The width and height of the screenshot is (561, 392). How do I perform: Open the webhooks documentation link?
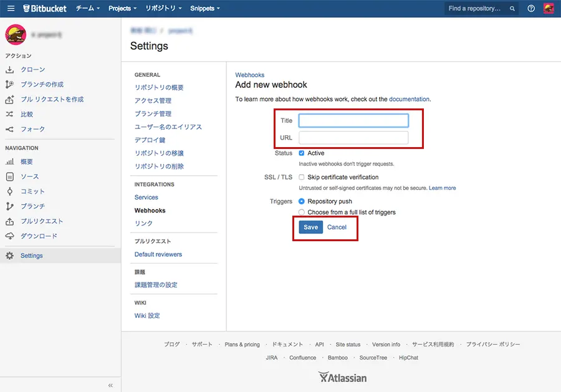pyautogui.click(x=409, y=99)
